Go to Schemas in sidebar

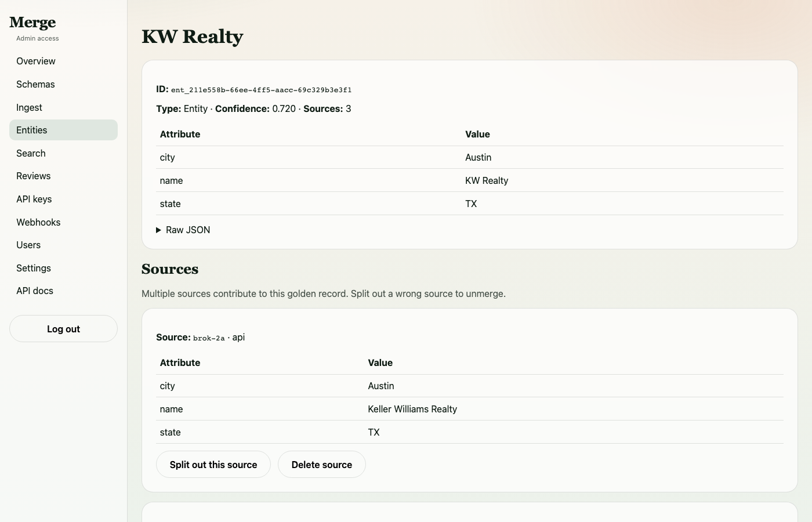click(x=63, y=84)
